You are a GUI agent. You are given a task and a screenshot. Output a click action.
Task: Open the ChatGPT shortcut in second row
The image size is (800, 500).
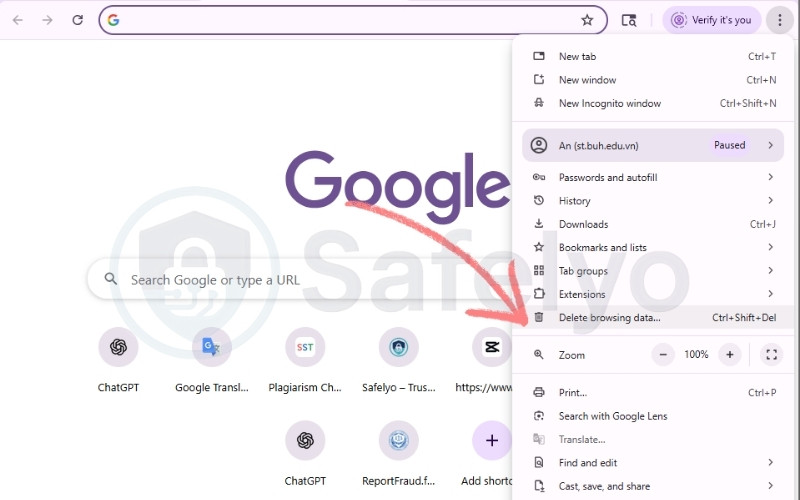(305, 440)
